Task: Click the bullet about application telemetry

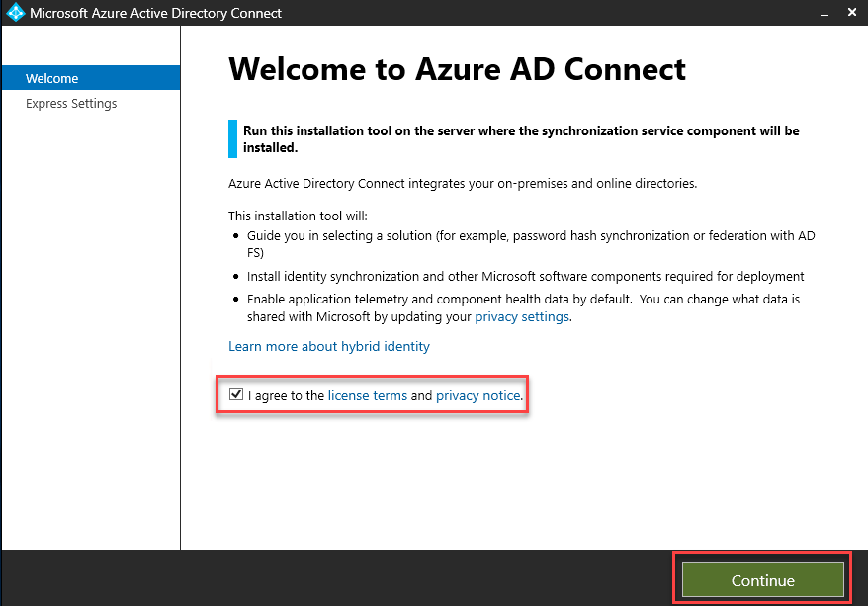Action: coord(523,307)
